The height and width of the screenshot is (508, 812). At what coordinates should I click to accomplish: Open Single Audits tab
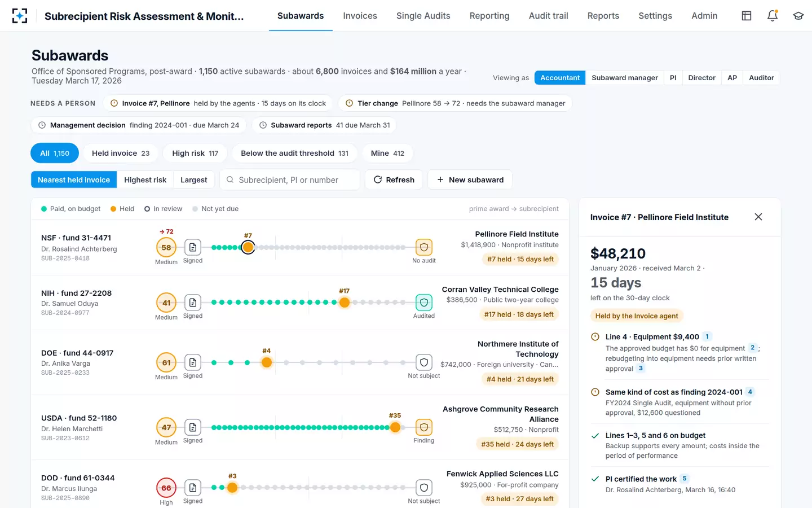(x=423, y=16)
